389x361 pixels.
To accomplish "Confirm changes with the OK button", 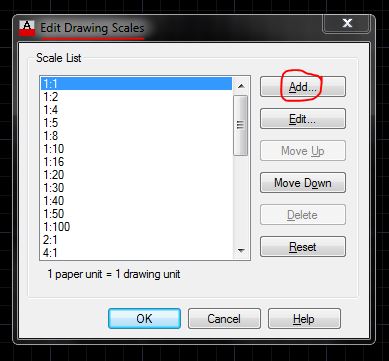I will click(144, 319).
